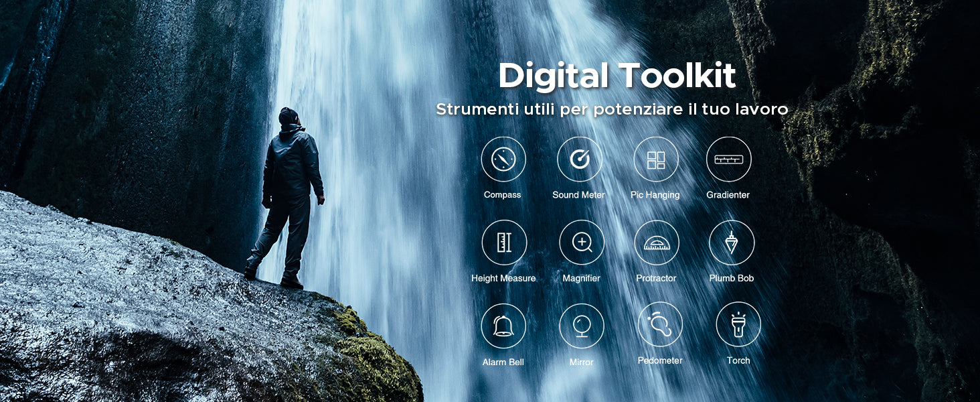
Task: Open the Mirror tool icon
Action: click(581, 326)
